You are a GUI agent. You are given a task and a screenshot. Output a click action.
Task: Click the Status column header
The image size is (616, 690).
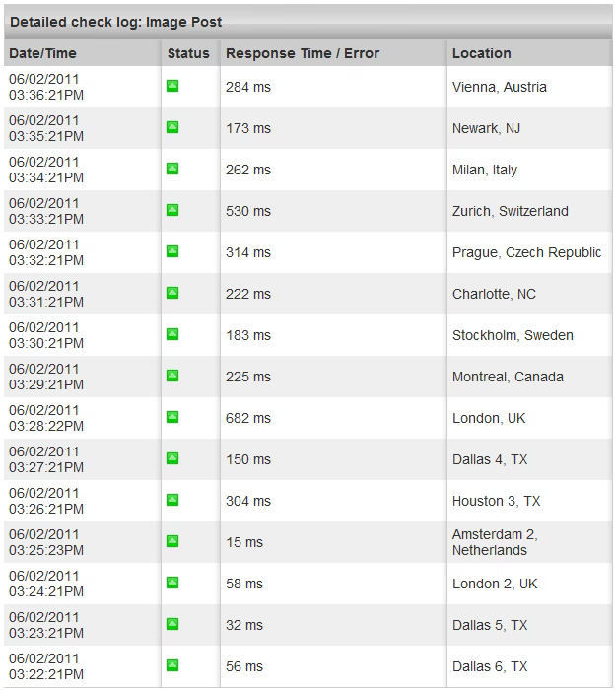[188, 53]
